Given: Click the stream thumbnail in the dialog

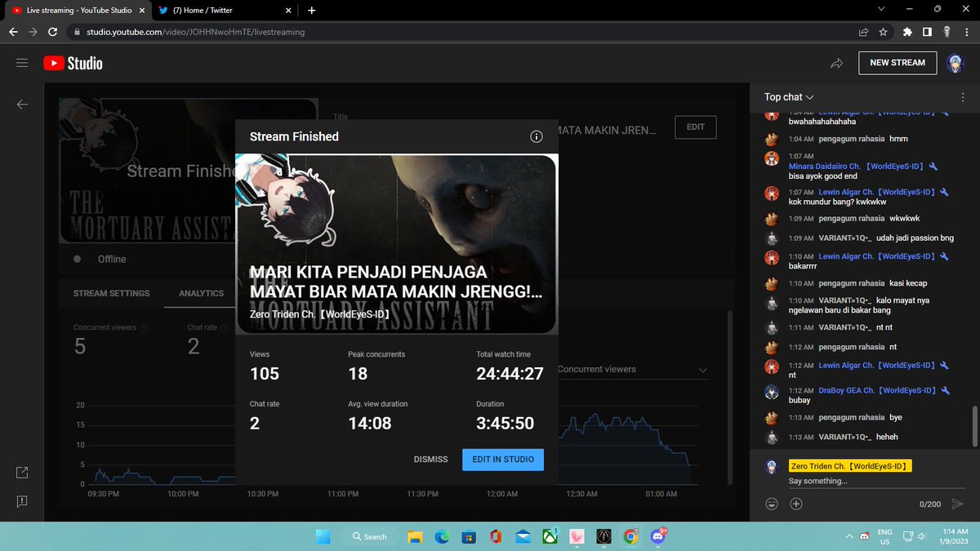Looking at the screenshot, I should tap(396, 244).
